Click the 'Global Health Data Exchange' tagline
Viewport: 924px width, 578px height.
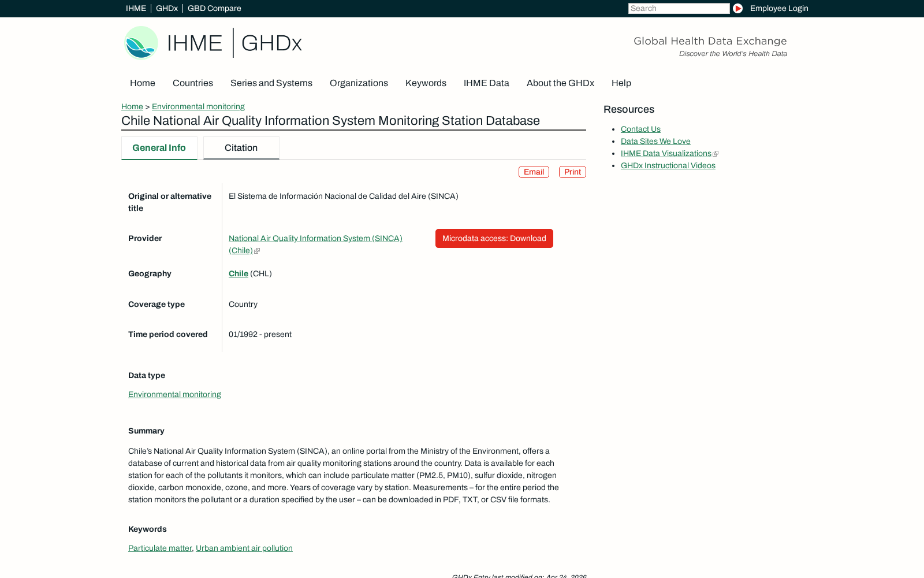point(710,41)
